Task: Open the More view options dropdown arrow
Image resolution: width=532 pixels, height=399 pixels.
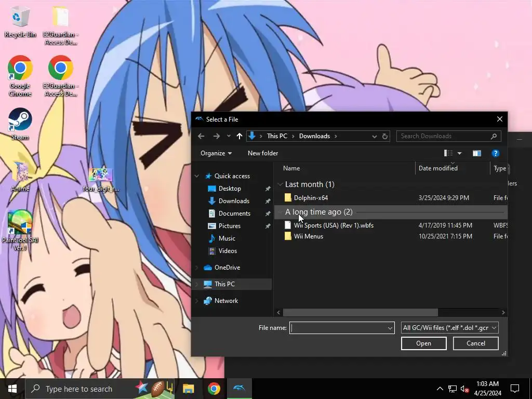Action: pyautogui.click(x=459, y=153)
